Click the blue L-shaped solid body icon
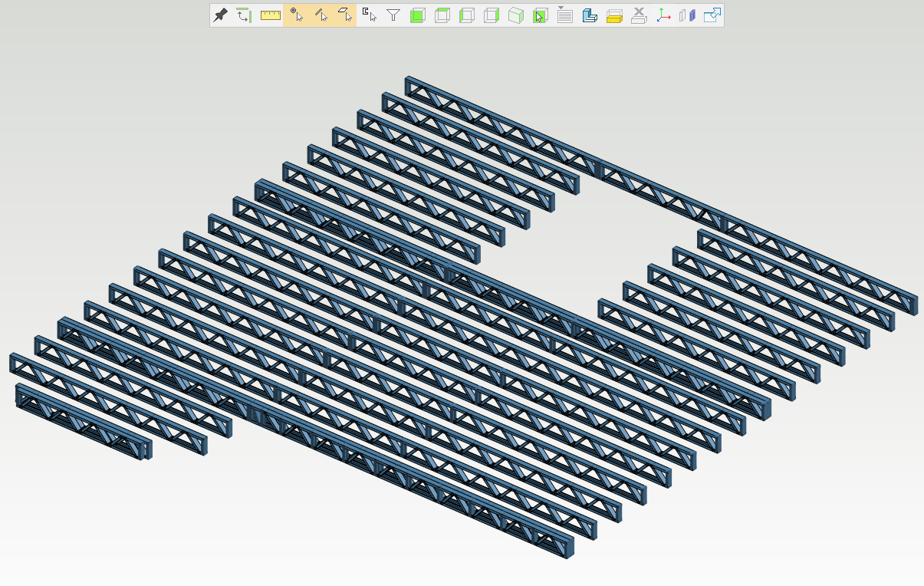This screenshot has height=586, width=924. point(590,15)
